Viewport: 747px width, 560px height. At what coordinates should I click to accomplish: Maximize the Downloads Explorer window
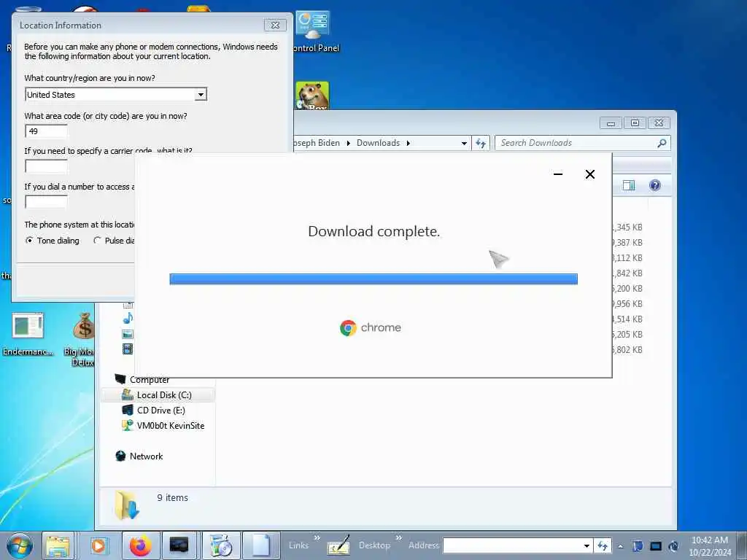635,123
